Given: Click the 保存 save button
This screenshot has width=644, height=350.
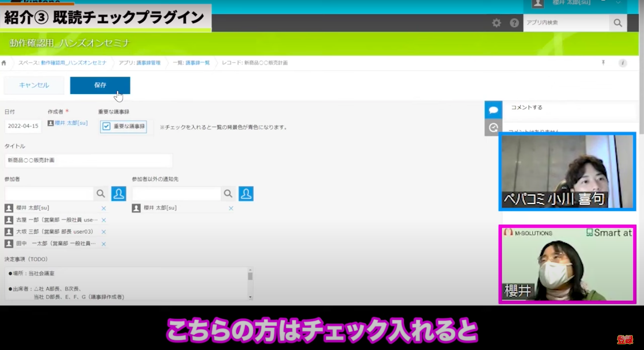Looking at the screenshot, I should click(x=100, y=85).
